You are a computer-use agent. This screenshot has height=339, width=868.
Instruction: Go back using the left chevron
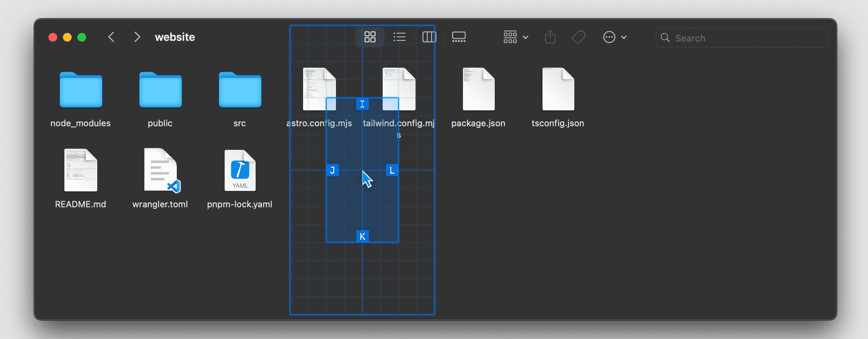coord(111,37)
